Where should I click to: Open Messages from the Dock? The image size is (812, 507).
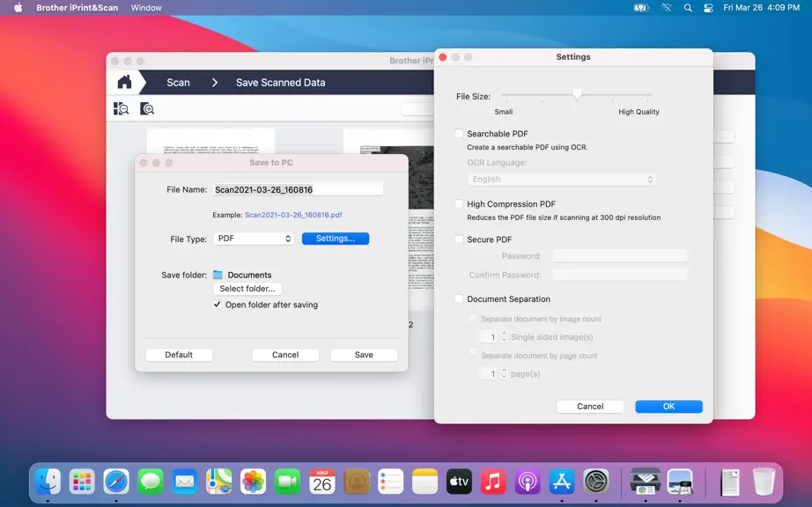click(151, 481)
